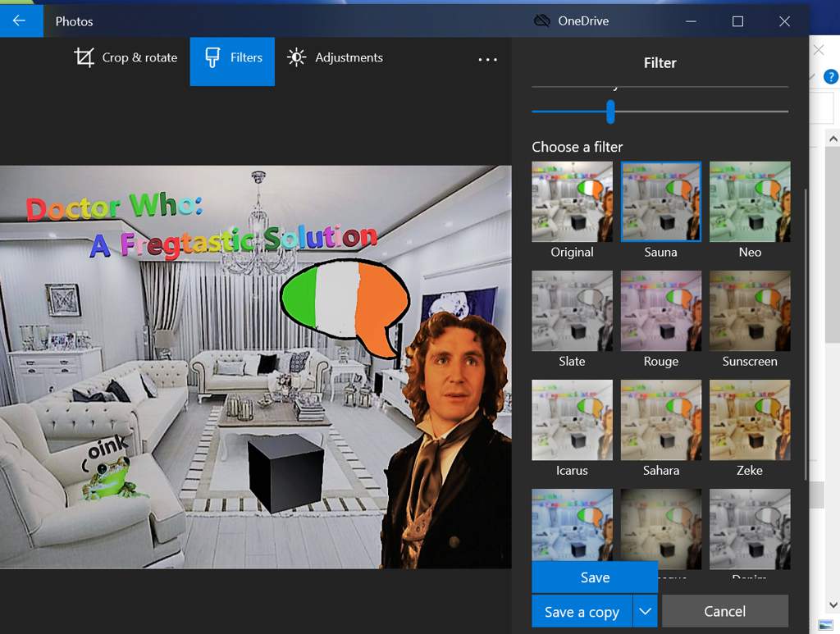Screen dimensions: 840x634
Task: Apply the Zeke filter
Action: click(750, 421)
